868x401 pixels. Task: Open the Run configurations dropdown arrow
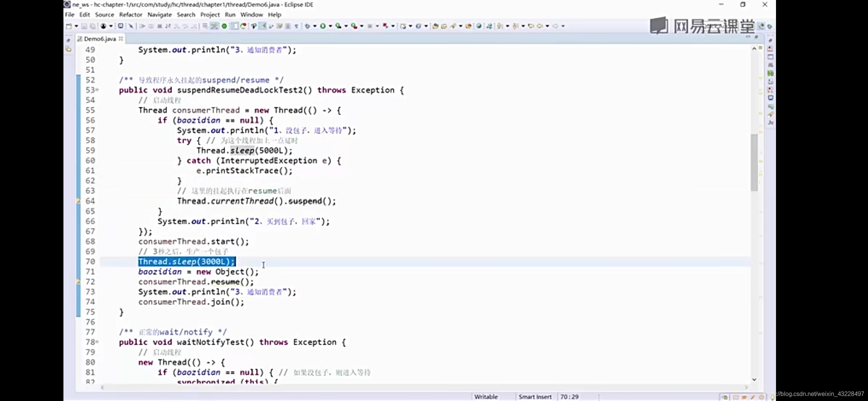[330, 26]
